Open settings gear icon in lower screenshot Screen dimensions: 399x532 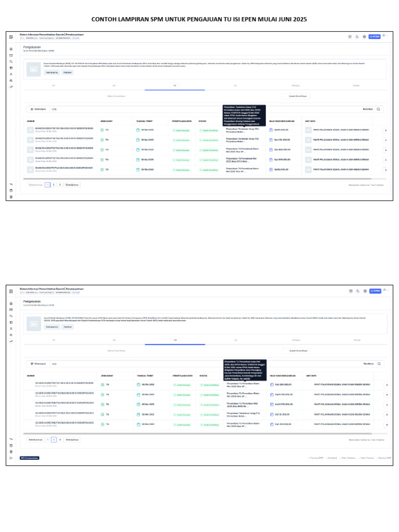(x=365, y=291)
